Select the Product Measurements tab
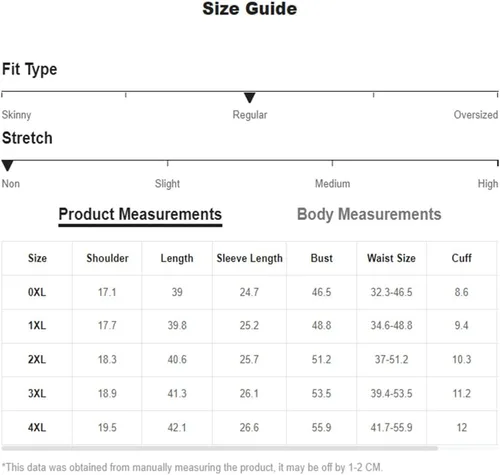This screenshot has width=500, height=475. pos(140,214)
